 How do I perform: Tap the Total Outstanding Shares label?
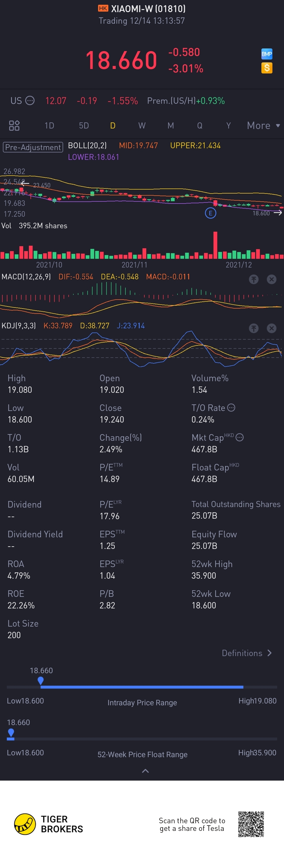point(236,504)
